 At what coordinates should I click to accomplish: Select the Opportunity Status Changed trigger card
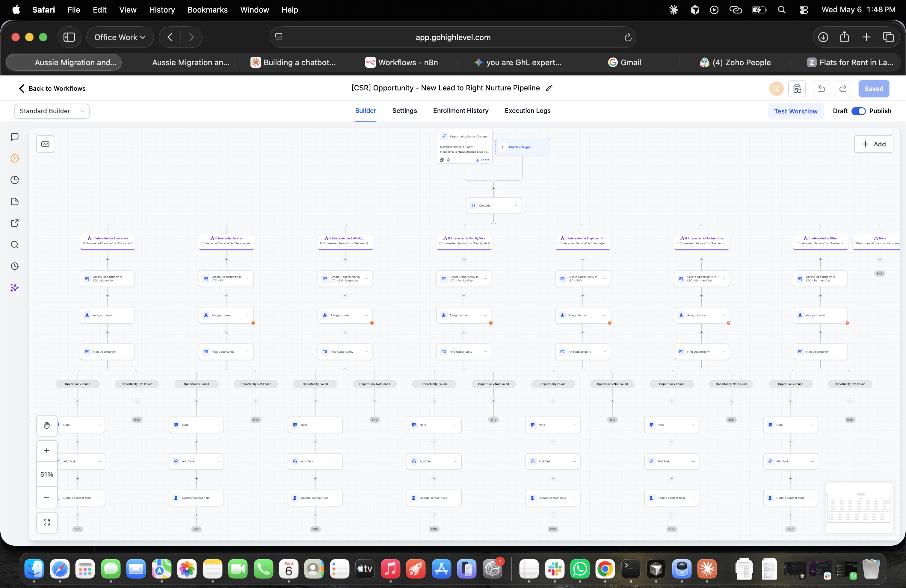[x=464, y=147]
